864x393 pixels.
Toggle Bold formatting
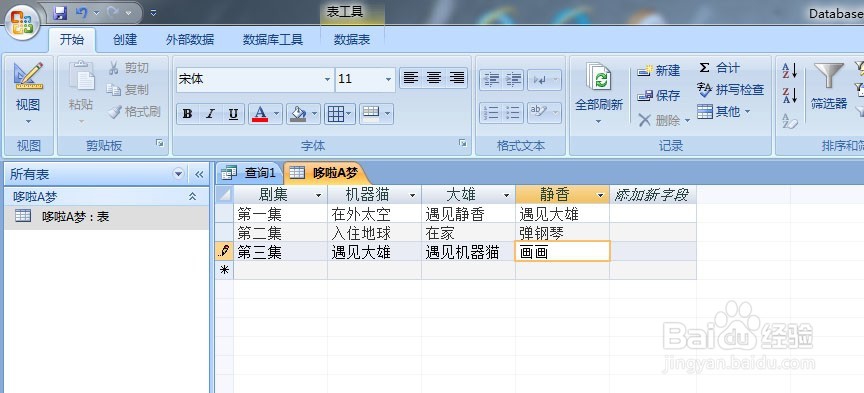(x=187, y=114)
